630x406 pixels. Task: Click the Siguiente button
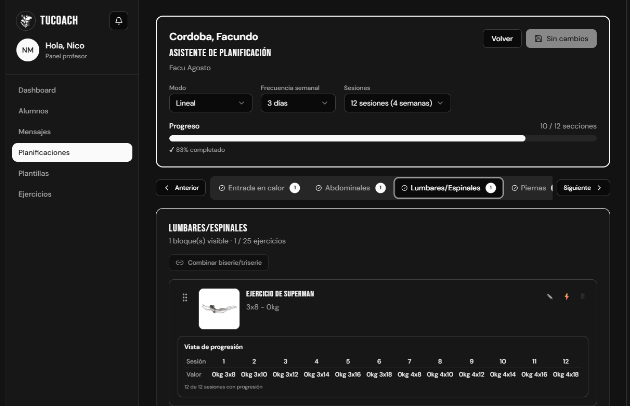pyautogui.click(x=583, y=188)
